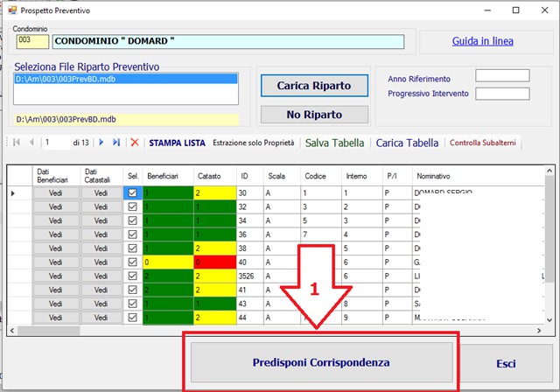Image resolution: width=560 pixels, height=392 pixels.
Task: Click Dati Catastali Vedi for ID 30
Action: point(101,193)
